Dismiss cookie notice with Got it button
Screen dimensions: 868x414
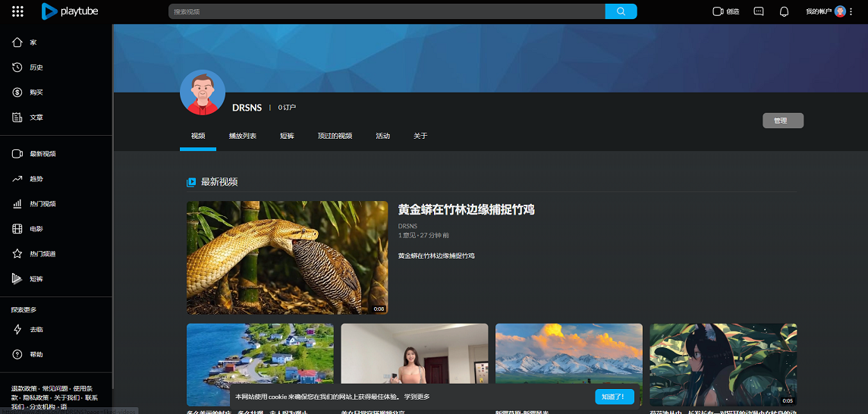[614, 397]
